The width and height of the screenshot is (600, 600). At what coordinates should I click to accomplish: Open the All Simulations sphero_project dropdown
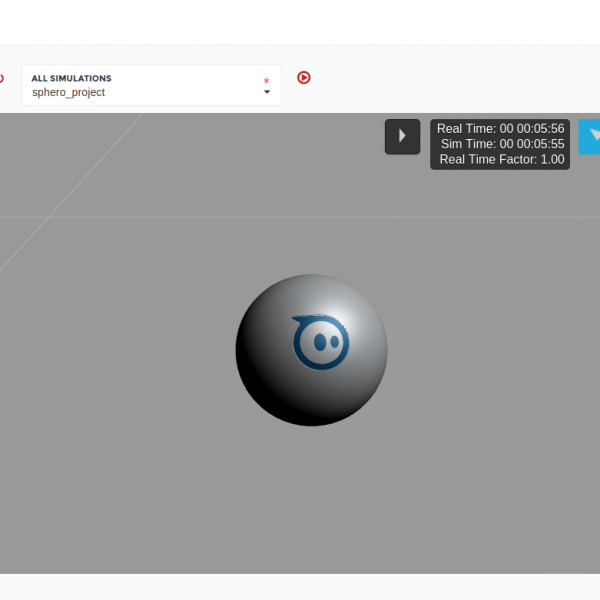[152, 85]
